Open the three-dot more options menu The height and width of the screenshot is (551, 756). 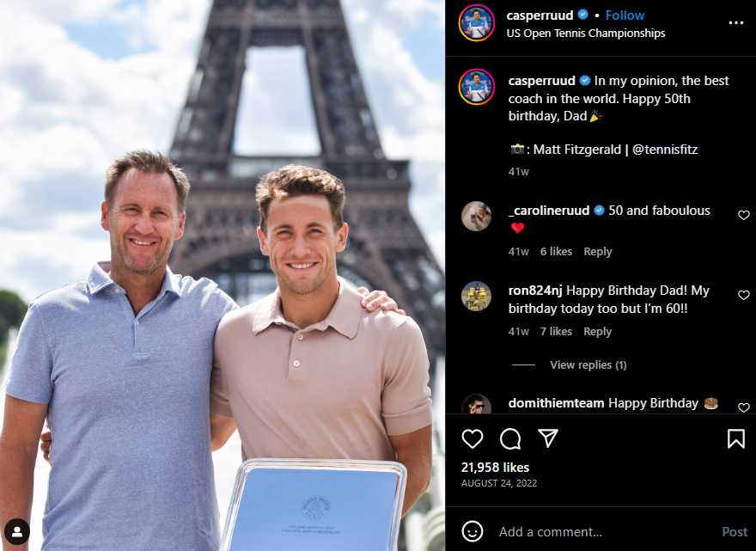click(x=735, y=23)
